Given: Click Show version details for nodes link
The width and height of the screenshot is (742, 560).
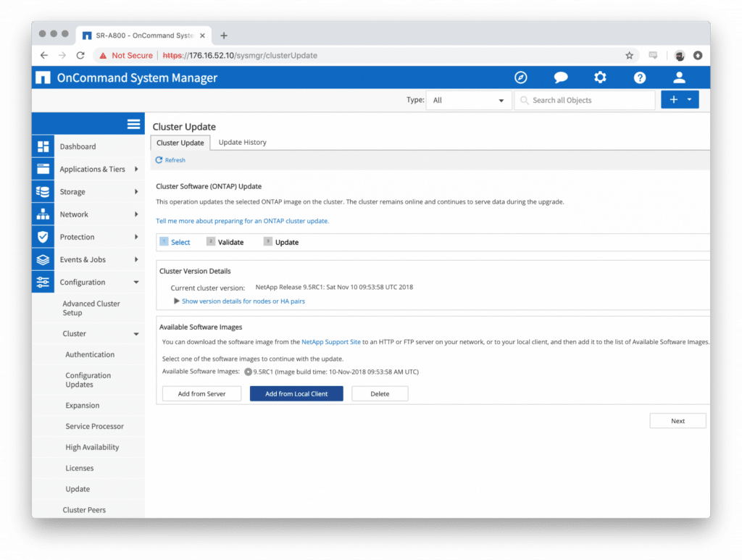Looking at the screenshot, I should [243, 301].
